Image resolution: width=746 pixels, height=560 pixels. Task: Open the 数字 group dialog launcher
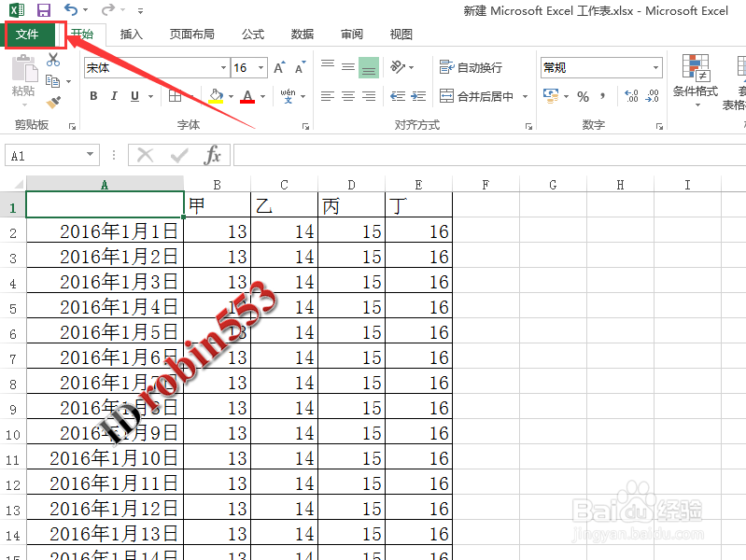pyautogui.click(x=659, y=126)
